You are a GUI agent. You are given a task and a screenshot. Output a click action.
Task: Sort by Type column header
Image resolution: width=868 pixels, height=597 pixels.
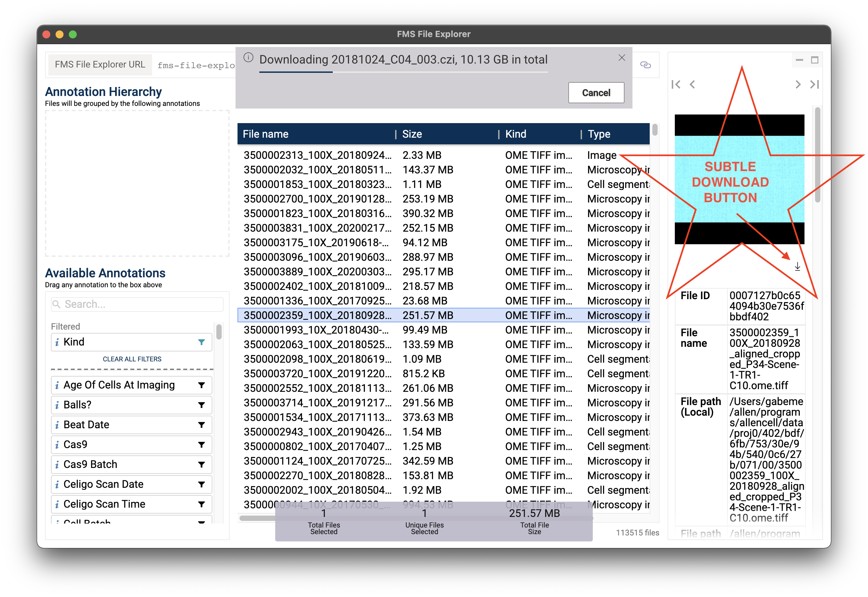(598, 134)
